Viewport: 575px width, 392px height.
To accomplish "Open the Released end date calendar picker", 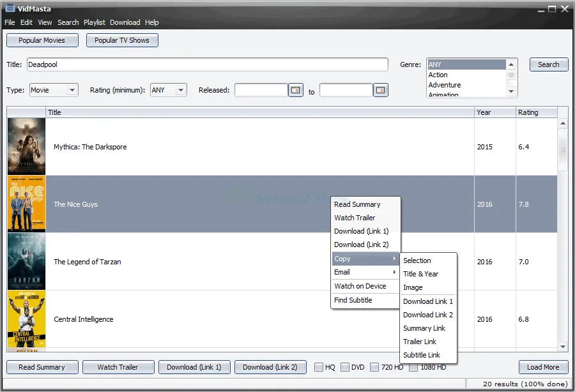I will (381, 90).
